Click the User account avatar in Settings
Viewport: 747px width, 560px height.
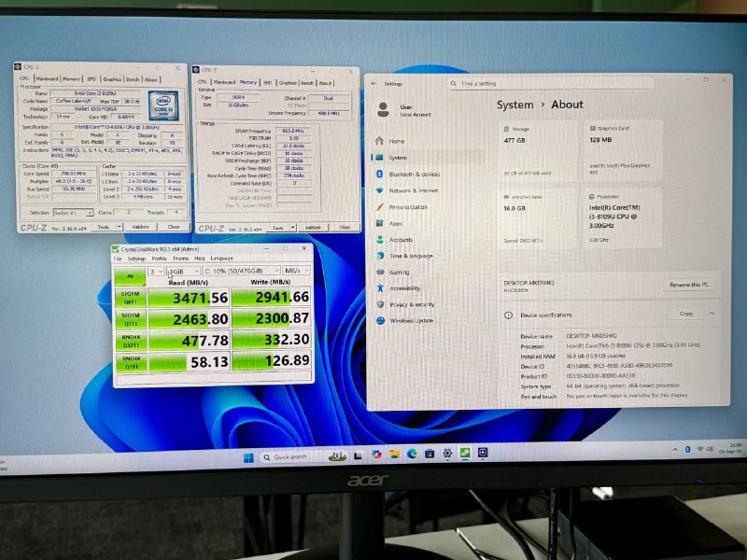(x=383, y=109)
